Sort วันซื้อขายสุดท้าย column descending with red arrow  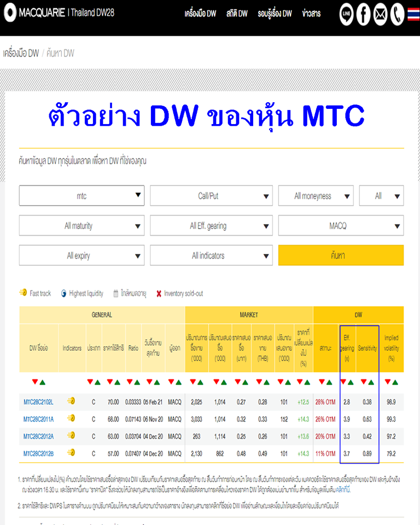click(149, 382)
